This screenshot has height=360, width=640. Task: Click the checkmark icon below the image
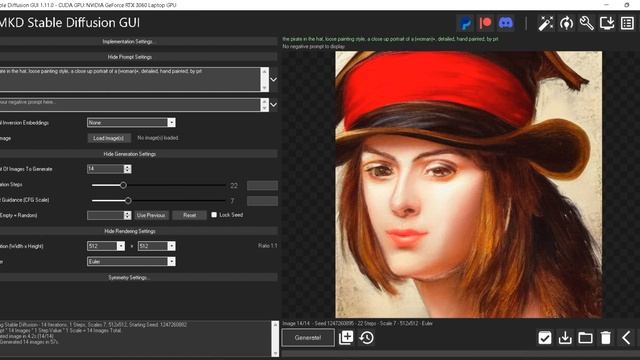tap(545, 338)
